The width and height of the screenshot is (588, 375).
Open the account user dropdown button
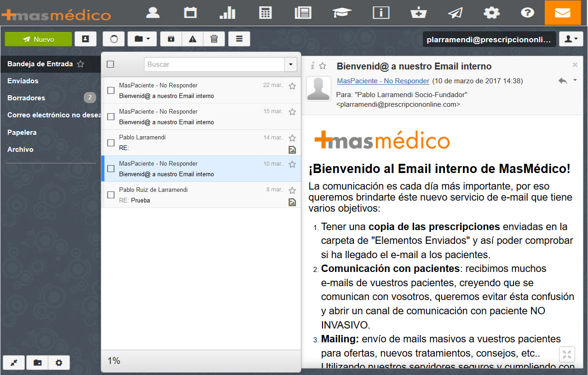point(571,39)
